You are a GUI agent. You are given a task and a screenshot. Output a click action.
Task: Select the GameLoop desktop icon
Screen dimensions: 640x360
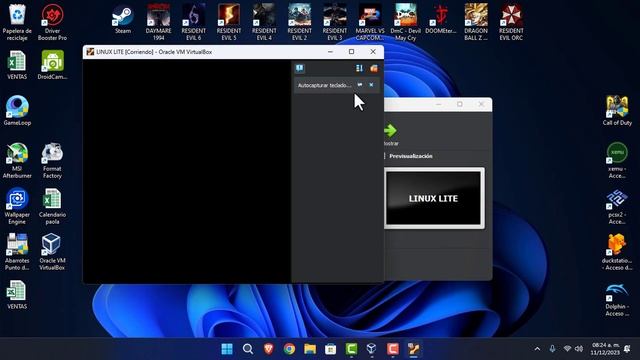pyautogui.click(x=17, y=111)
